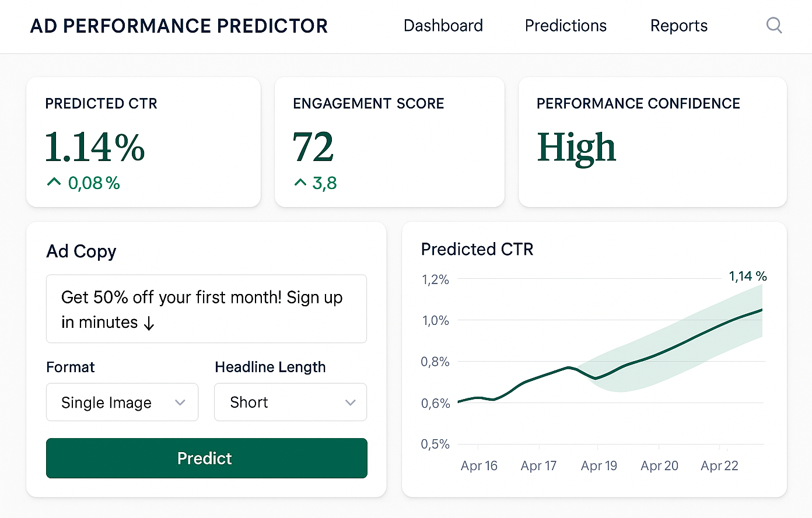Open the Reports section

[678, 26]
